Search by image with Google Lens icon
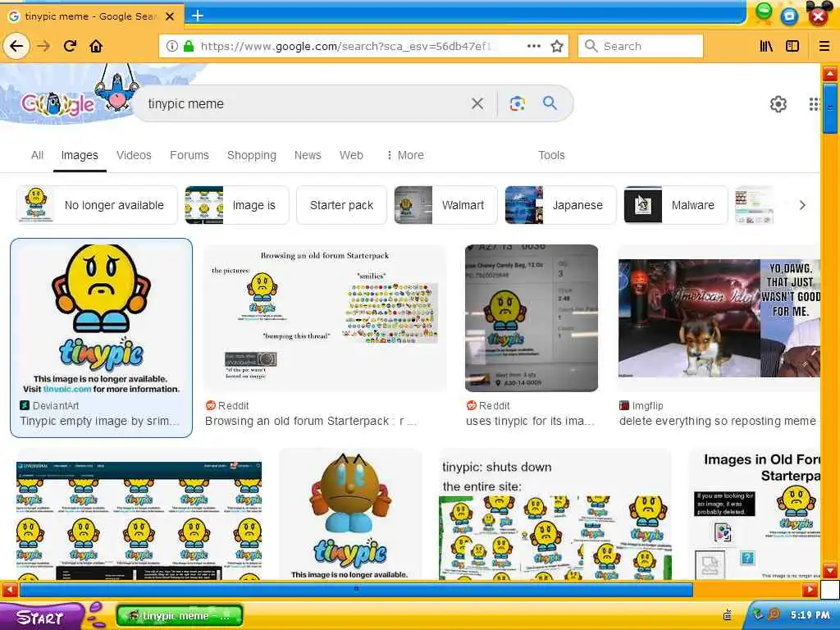This screenshot has width=840, height=630. click(518, 103)
